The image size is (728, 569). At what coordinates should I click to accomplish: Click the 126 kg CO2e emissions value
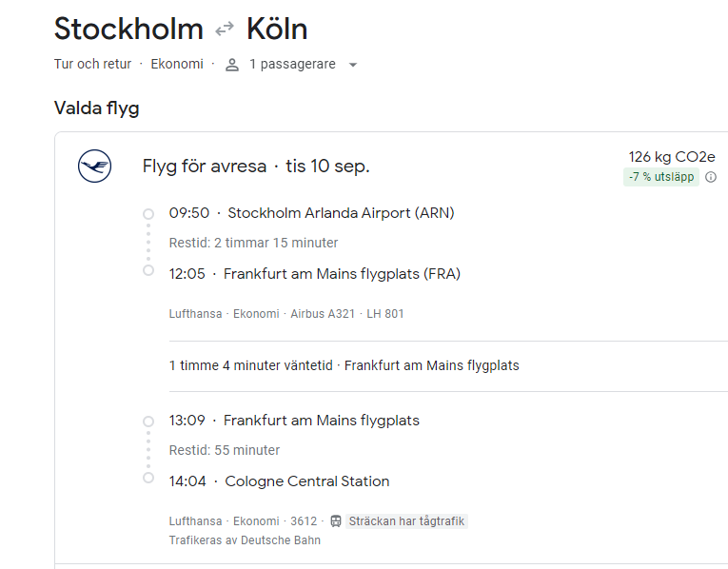tap(672, 157)
